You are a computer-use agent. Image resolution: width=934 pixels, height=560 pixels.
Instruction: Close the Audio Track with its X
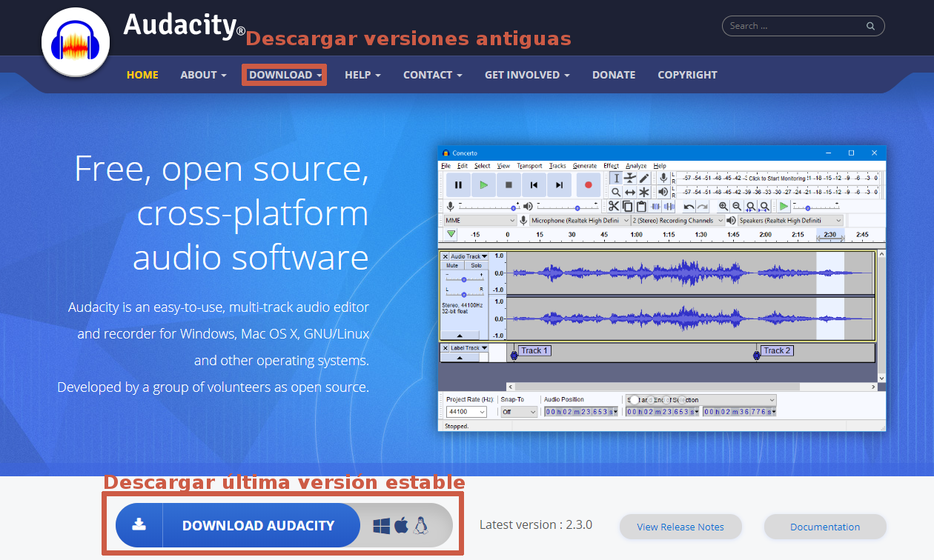(445, 256)
